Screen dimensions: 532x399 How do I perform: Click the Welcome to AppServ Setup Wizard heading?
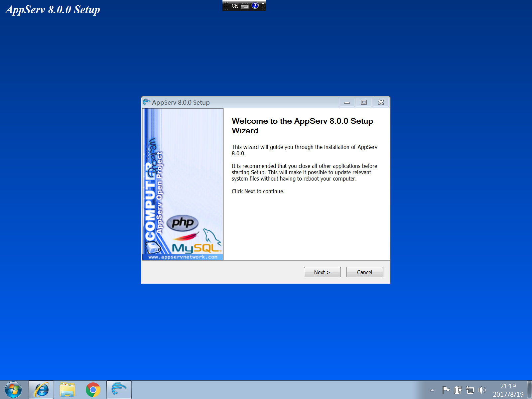[x=302, y=126]
